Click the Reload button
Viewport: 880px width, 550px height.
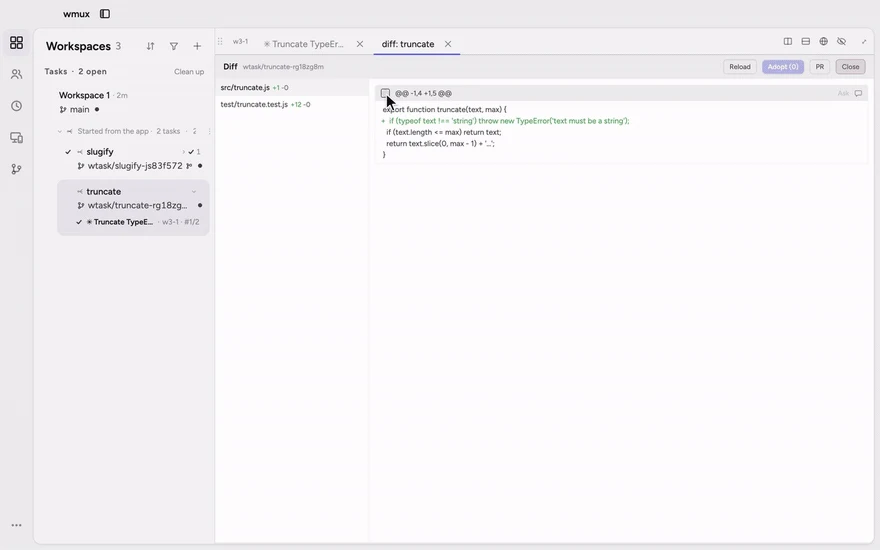(x=740, y=67)
